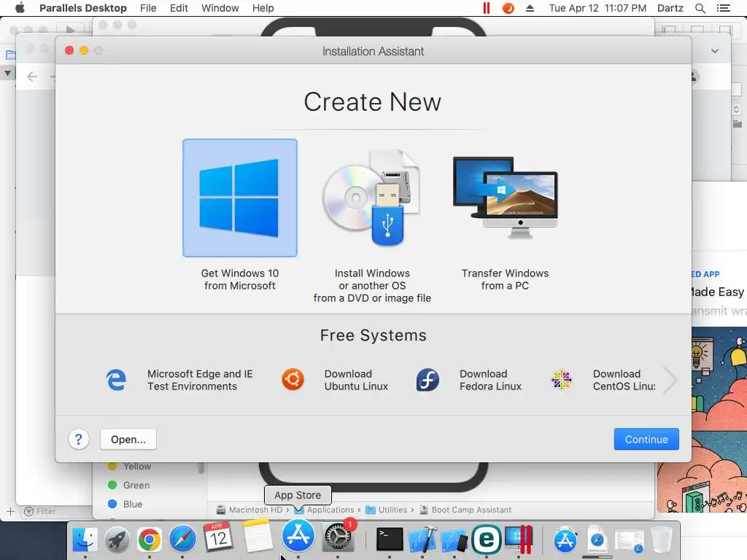Open the Help menu
Image resolution: width=747 pixels, height=560 pixels.
click(x=263, y=8)
